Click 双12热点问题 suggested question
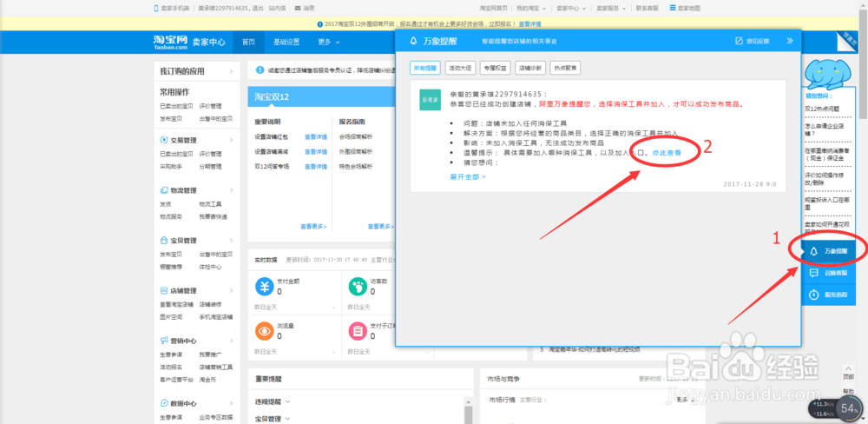 point(820,109)
